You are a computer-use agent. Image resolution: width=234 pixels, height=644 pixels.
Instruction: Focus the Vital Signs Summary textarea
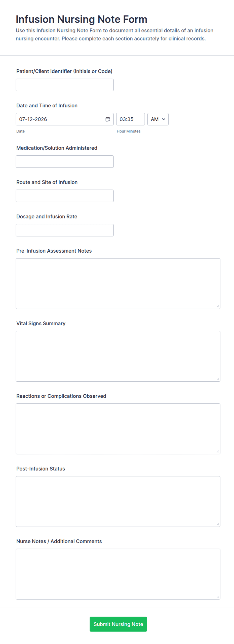coord(118,356)
